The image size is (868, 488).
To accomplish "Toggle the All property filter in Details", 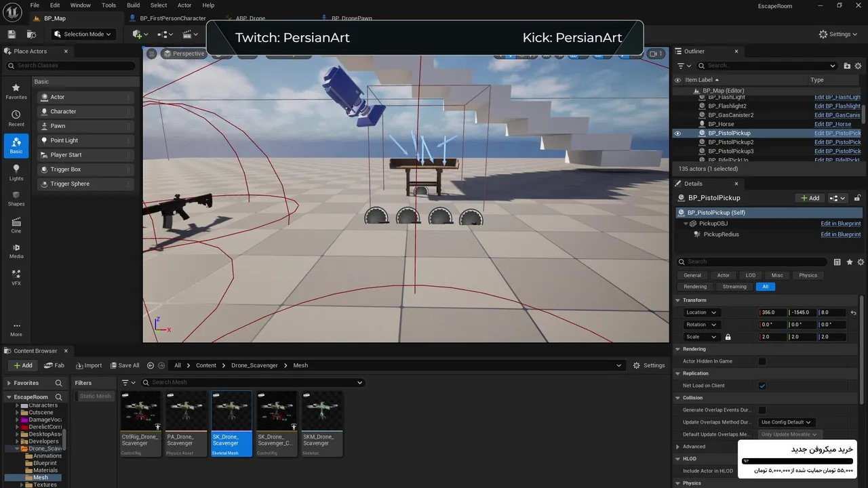I will 766,287.
